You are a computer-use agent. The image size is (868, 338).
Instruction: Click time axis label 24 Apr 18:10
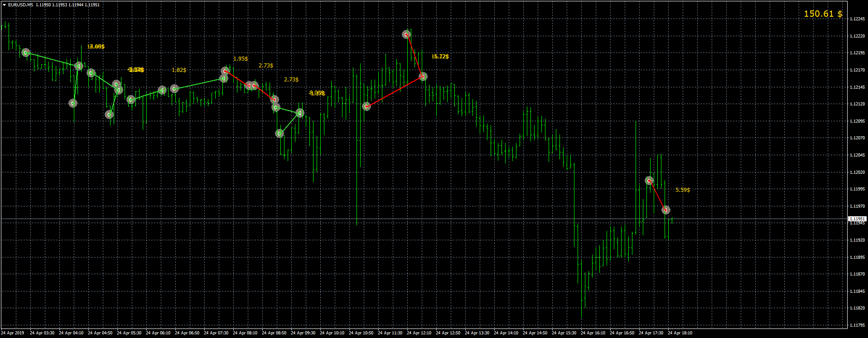coord(680,333)
